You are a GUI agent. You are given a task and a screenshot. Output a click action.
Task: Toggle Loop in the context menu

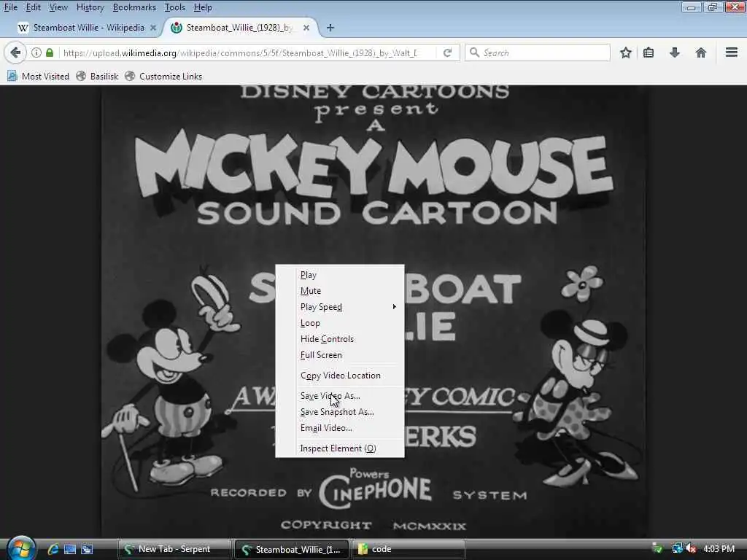click(x=340, y=323)
